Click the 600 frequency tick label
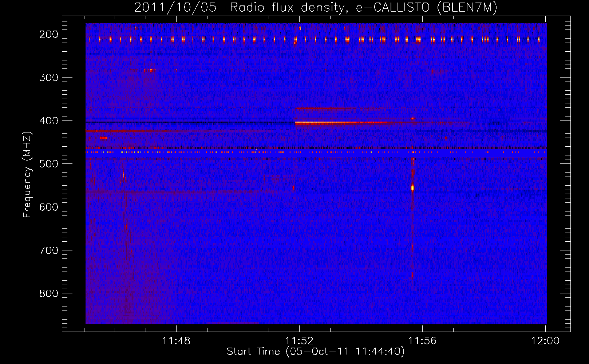 coord(49,207)
